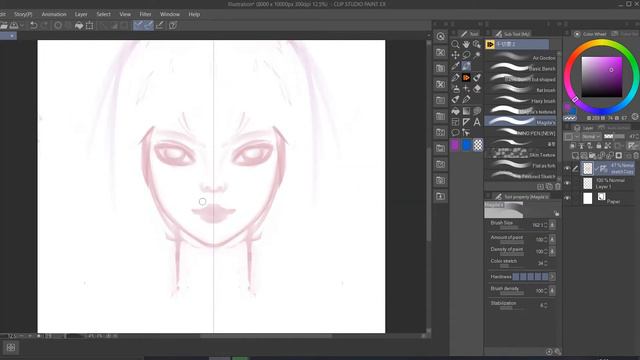Adjust layer opacity slider

pos(613,136)
